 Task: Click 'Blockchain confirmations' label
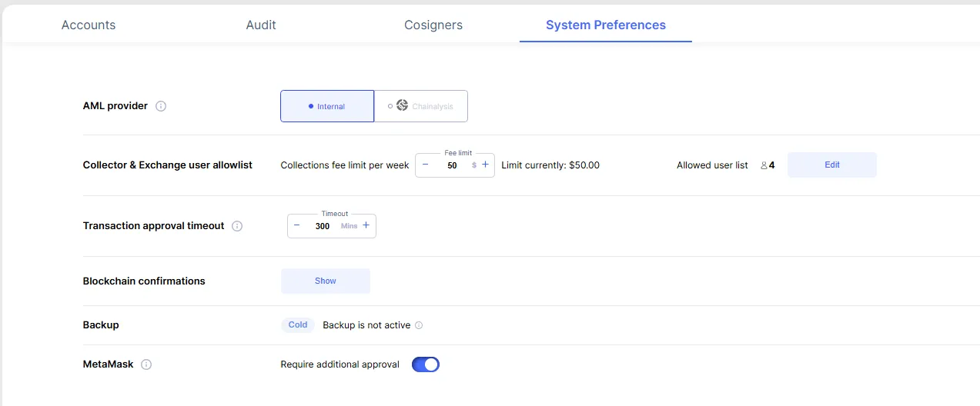[x=144, y=281]
